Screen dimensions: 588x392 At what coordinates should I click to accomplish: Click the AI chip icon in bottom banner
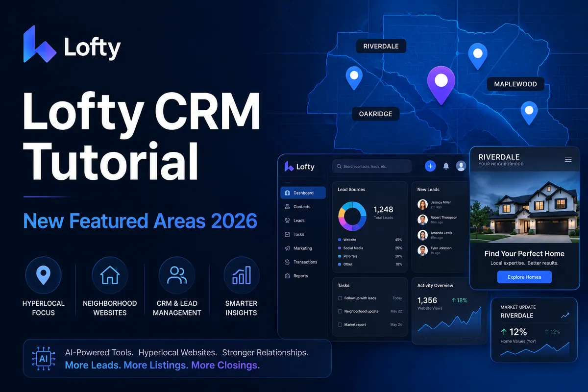coord(44,359)
